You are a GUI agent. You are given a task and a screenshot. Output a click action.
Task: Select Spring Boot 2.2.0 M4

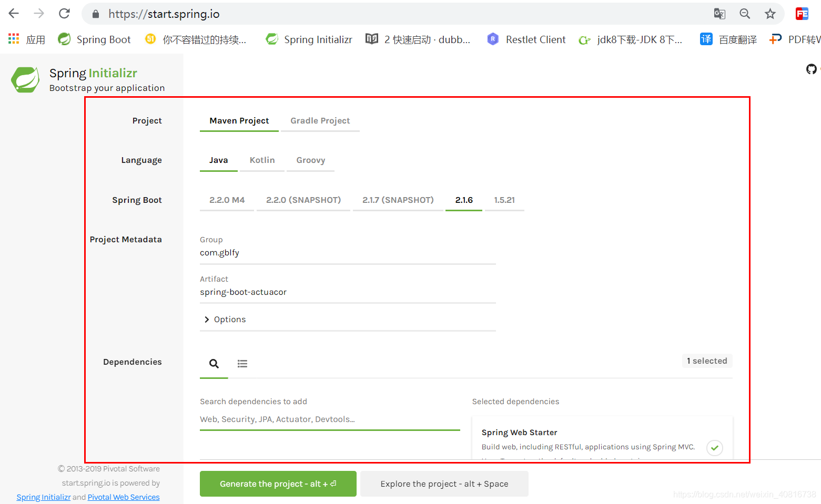tap(227, 200)
